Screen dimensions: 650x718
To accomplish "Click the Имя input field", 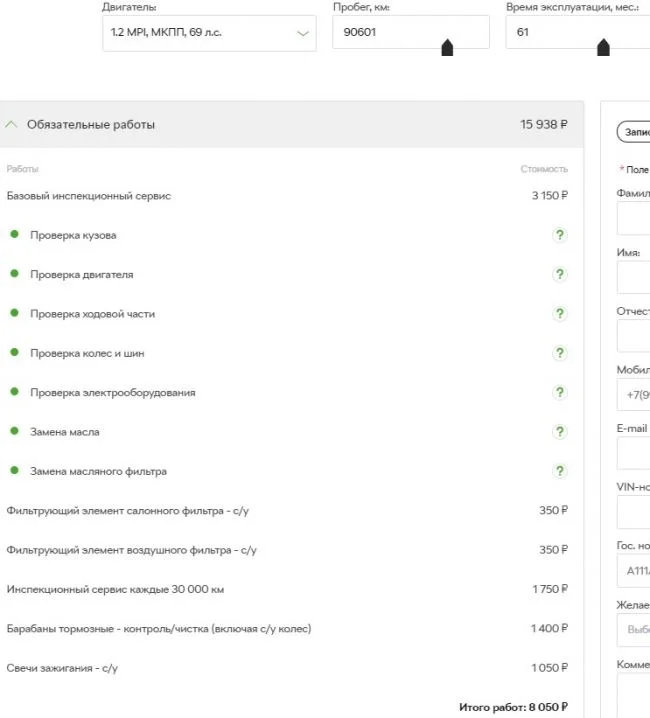I will (x=634, y=278).
